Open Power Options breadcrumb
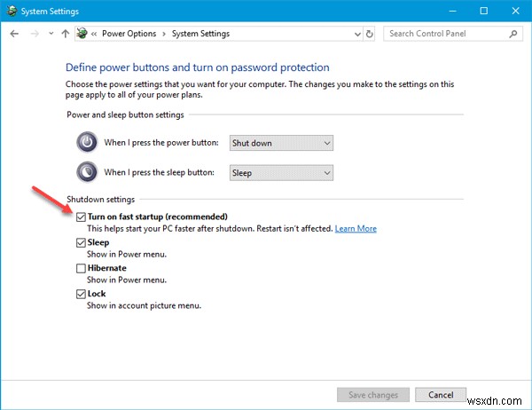Image resolution: width=532 pixels, height=410 pixels. click(x=129, y=34)
